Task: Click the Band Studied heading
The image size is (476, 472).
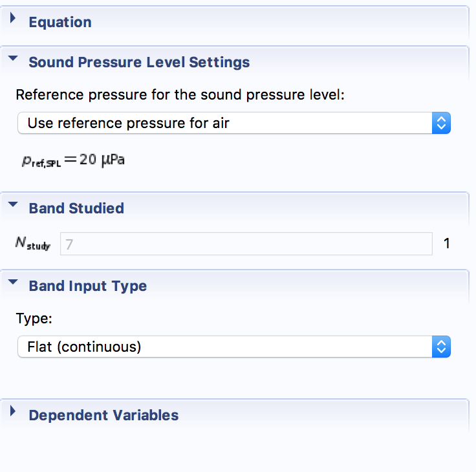Action: [x=76, y=208]
